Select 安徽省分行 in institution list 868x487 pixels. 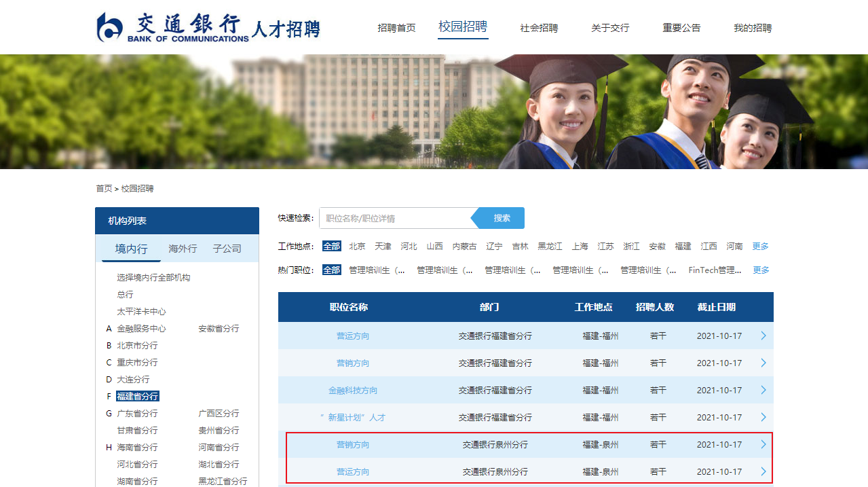pos(219,328)
